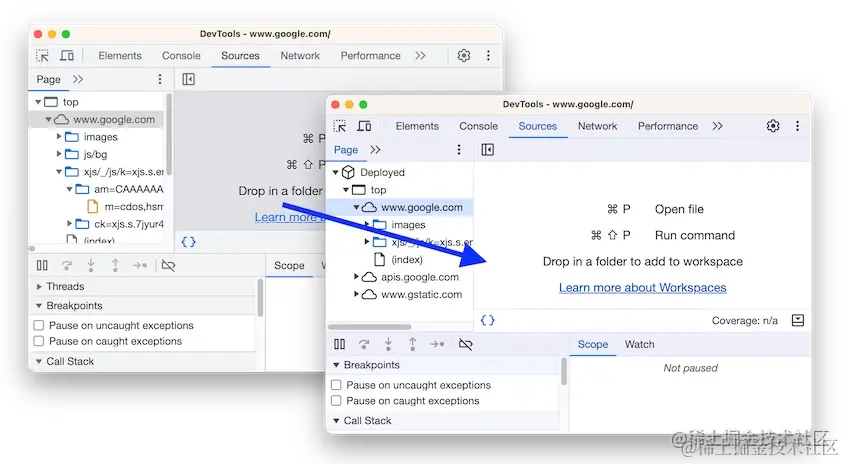
Task: Open Settings gear in front DevTools window
Action: tap(773, 126)
